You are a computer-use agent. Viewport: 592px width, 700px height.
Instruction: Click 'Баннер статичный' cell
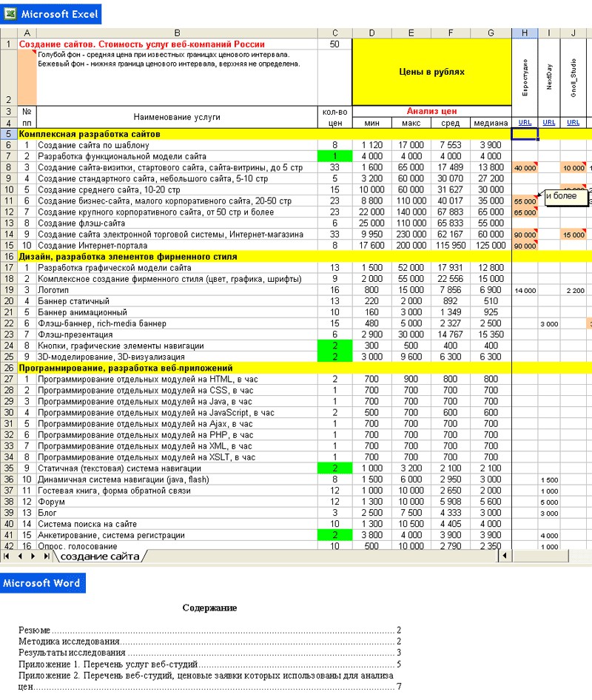click(x=177, y=301)
